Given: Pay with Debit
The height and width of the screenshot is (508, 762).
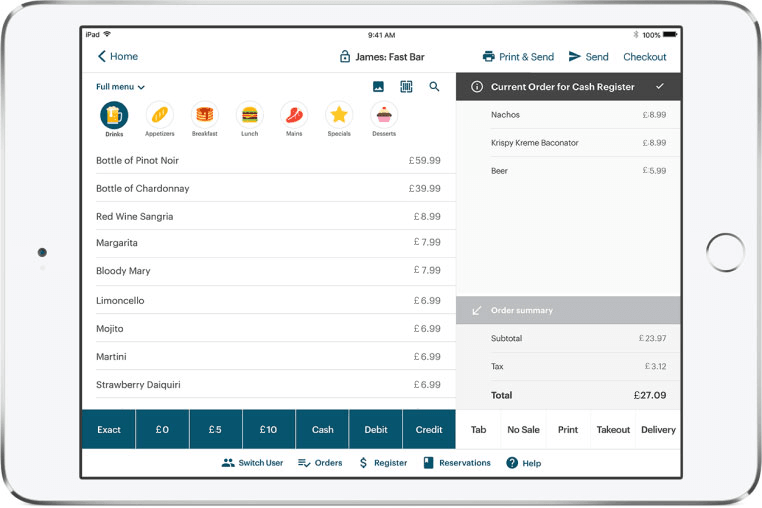Looking at the screenshot, I should pyautogui.click(x=376, y=429).
